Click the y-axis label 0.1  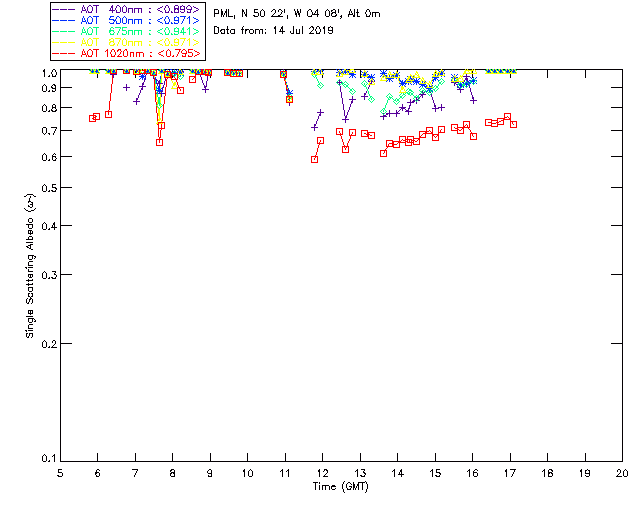pyautogui.click(x=49, y=459)
